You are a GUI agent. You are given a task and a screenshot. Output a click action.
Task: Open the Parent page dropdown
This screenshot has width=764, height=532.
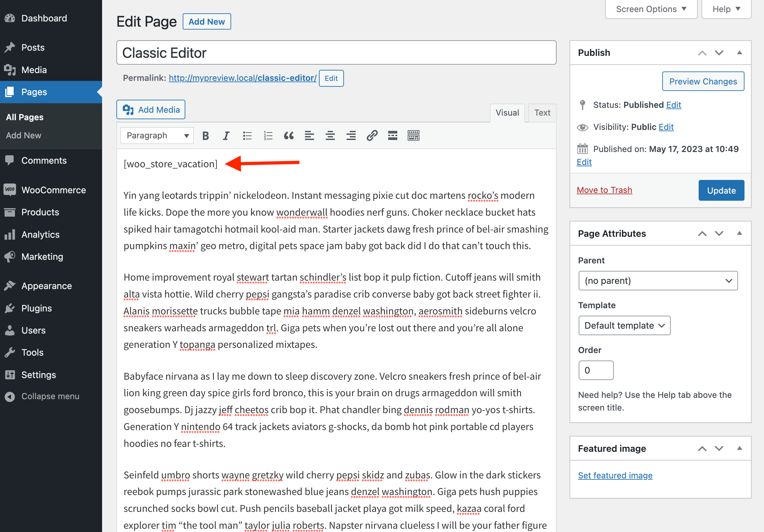tap(658, 281)
